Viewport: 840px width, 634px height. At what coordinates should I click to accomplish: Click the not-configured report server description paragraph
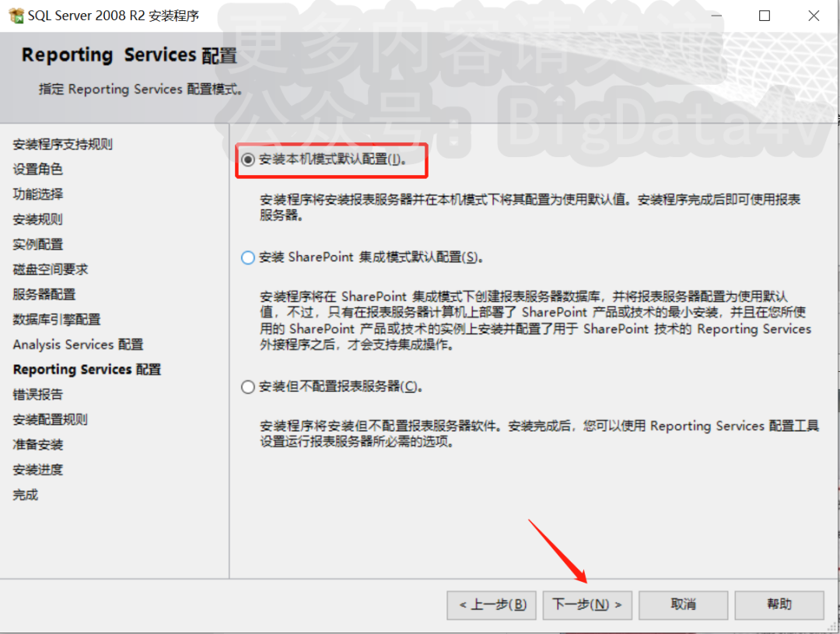coord(540,433)
